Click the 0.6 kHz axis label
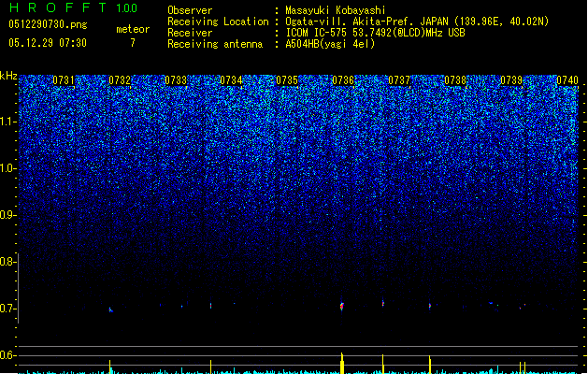This screenshot has width=588, height=374. (7, 355)
